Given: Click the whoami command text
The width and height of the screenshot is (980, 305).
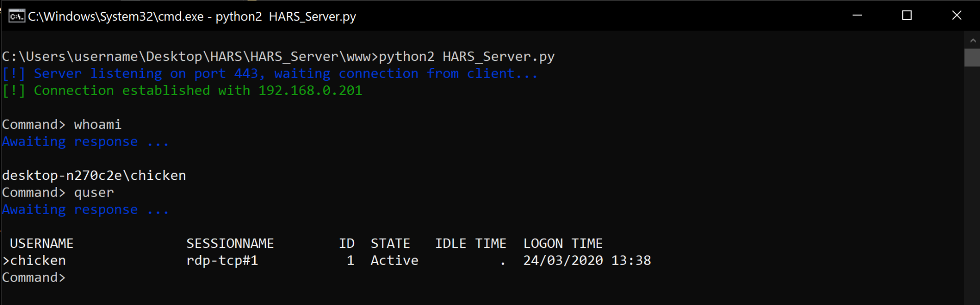Looking at the screenshot, I should [x=97, y=125].
